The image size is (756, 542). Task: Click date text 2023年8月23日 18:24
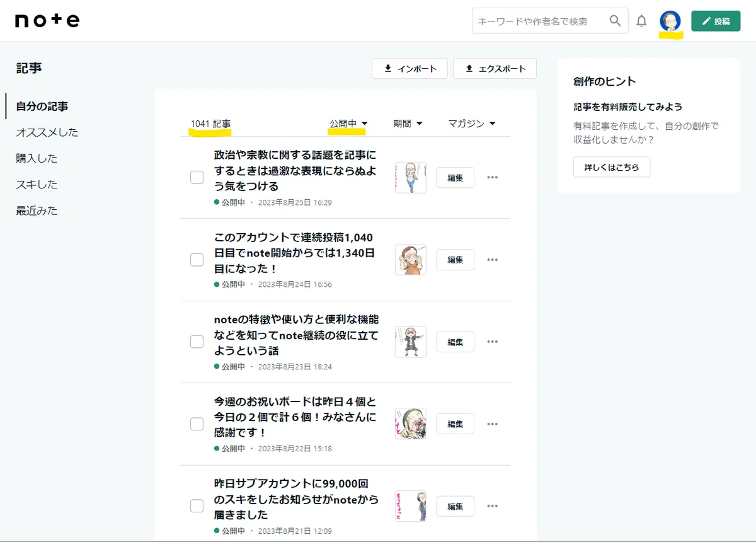coord(295,366)
